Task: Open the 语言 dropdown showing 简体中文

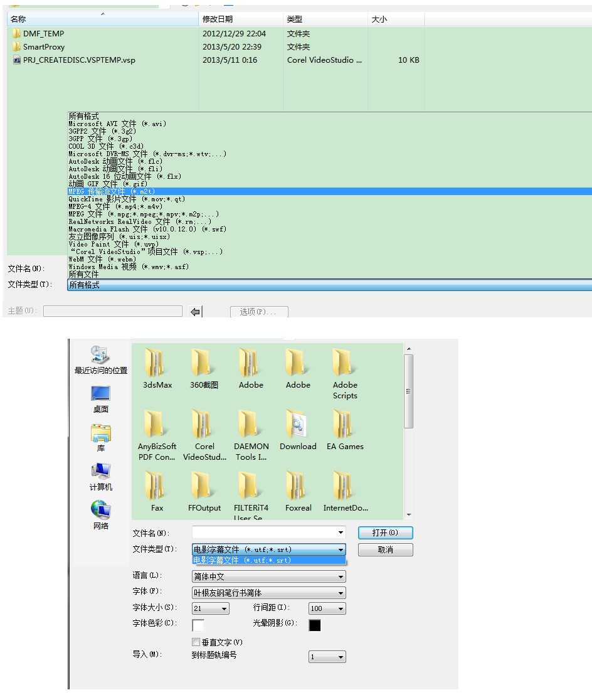Action: point(269,576)
